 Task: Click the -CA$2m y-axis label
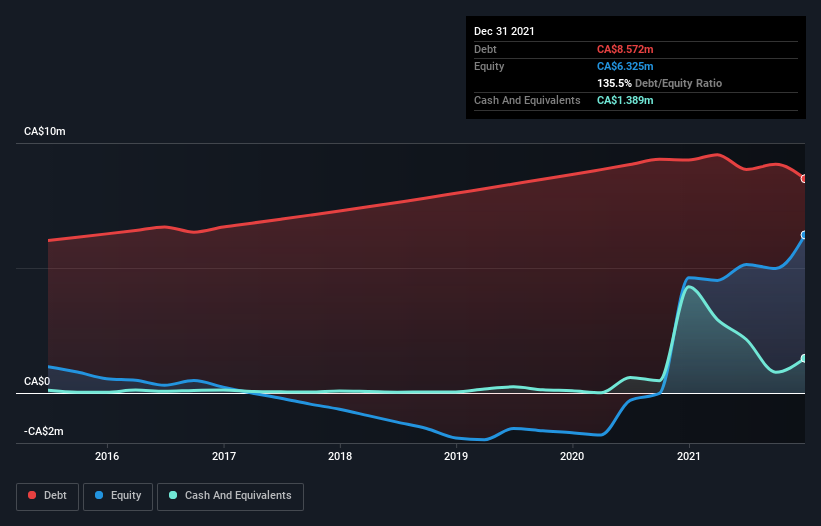click(43, 431)
